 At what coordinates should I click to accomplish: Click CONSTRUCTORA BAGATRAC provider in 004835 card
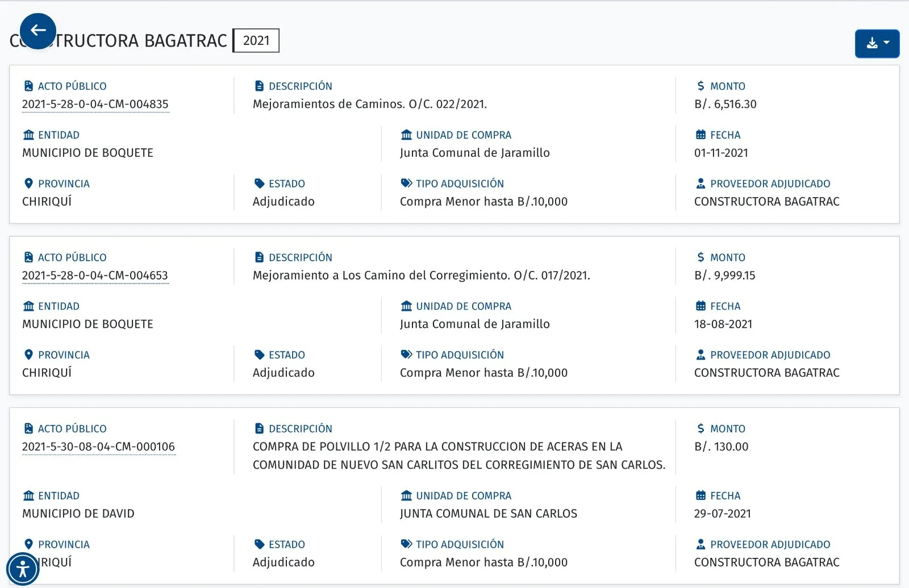767,202
